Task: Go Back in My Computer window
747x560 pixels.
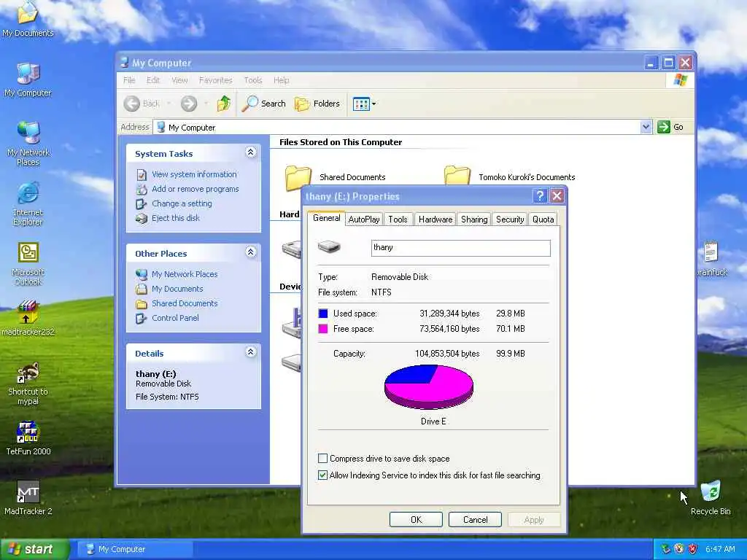Action: [142, 104]
